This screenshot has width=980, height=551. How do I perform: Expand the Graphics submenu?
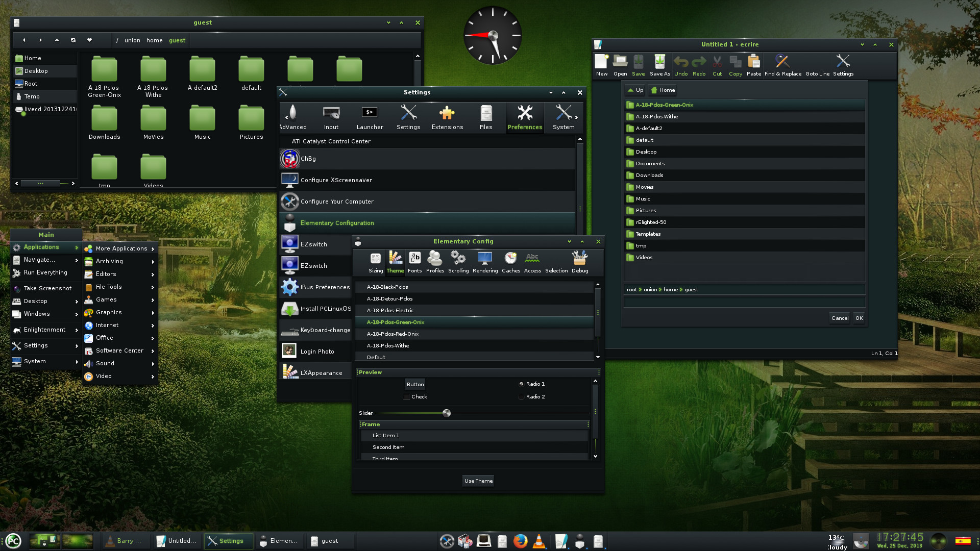point(120,312)
